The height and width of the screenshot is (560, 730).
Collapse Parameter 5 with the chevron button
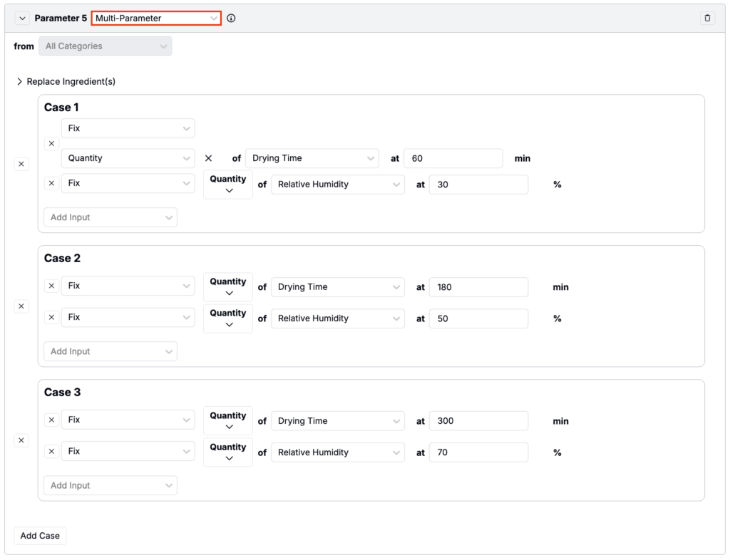(23, 18)
